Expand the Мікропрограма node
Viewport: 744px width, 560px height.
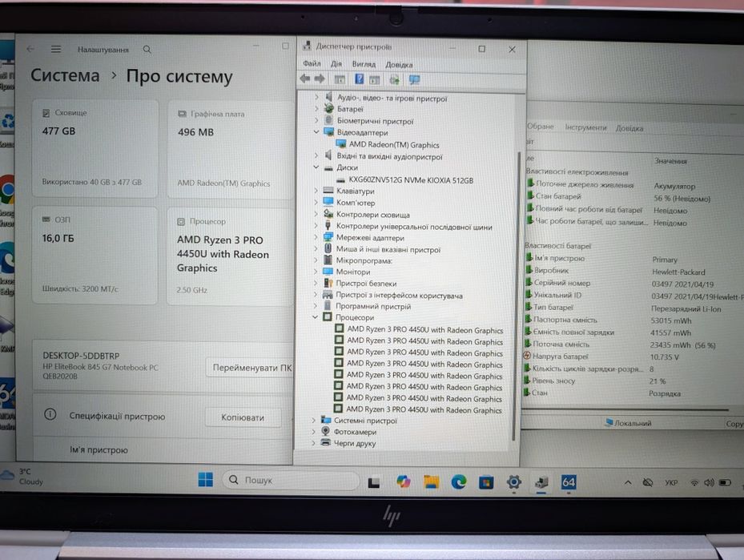click(316, 260)
